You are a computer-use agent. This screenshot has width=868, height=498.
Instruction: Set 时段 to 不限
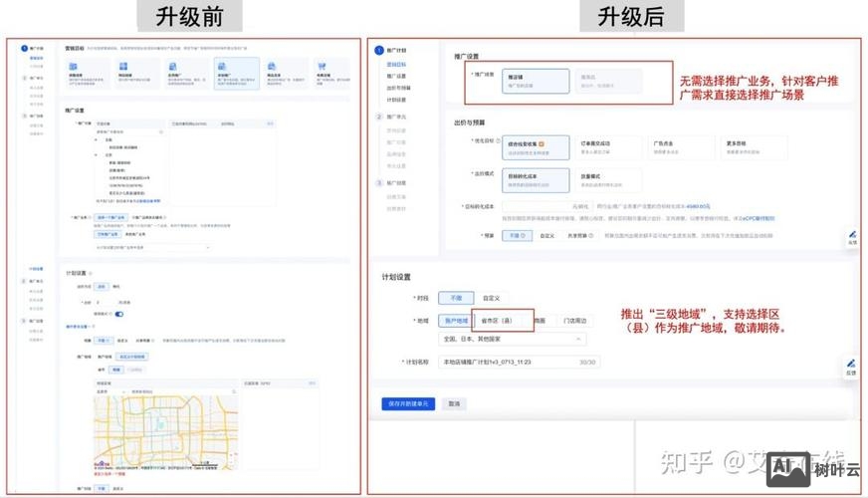point(456,298)
